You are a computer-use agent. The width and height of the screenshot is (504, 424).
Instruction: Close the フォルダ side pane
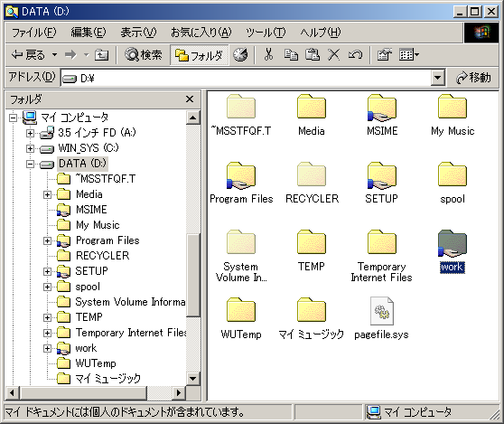pyautogui.click(x=190, y=99)
